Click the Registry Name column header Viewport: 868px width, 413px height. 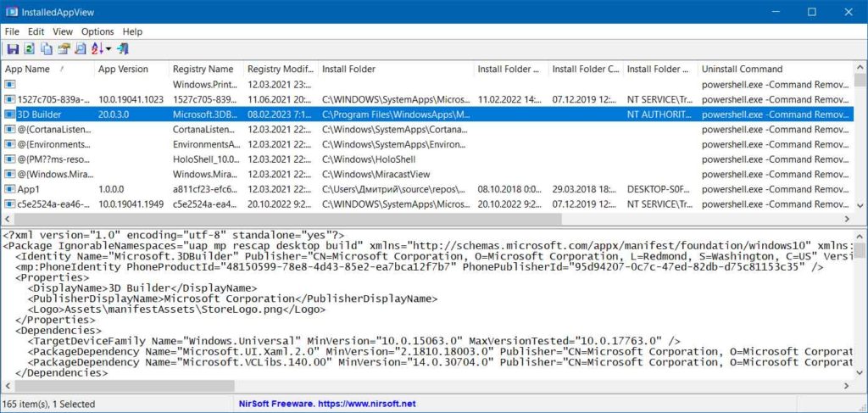(x=203, y=69)
